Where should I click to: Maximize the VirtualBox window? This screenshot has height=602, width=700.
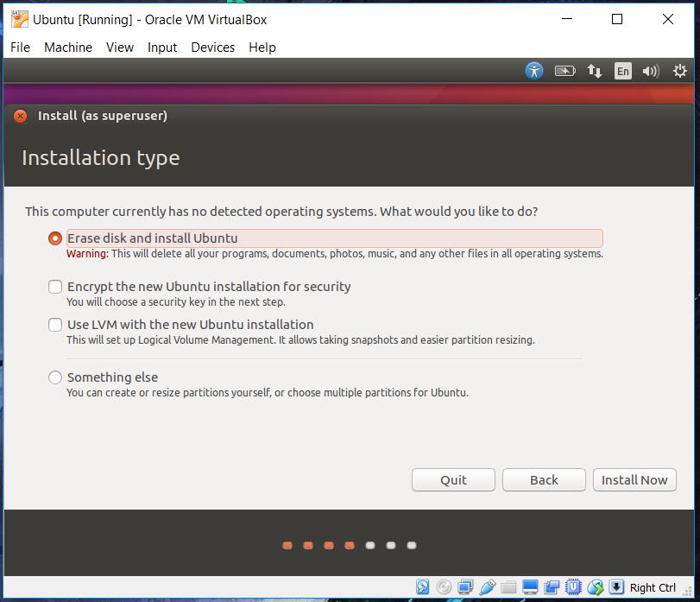coord(617,19)
